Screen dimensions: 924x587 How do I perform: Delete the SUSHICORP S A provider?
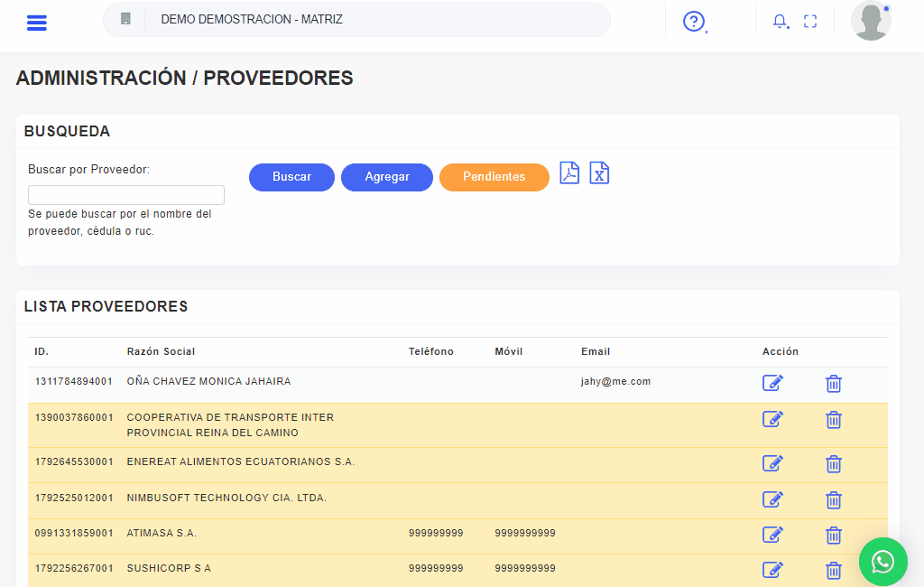point(834,570)
